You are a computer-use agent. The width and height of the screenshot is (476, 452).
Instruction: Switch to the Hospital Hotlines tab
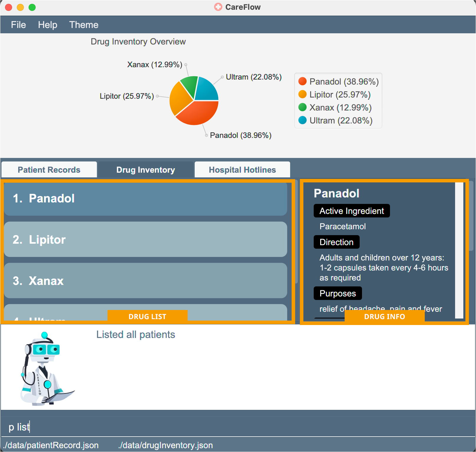(242, 170)
